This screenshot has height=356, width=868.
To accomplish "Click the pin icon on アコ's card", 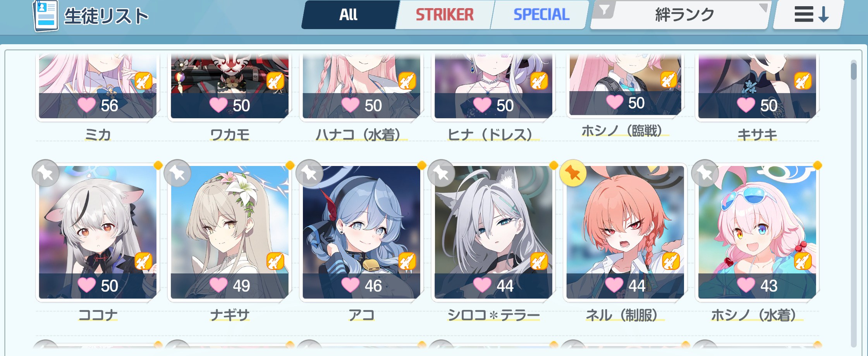I will [x=309, y=173].
